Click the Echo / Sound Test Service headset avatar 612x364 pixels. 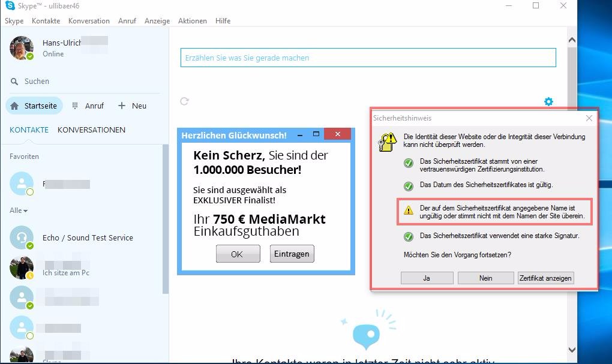[22, 237]
